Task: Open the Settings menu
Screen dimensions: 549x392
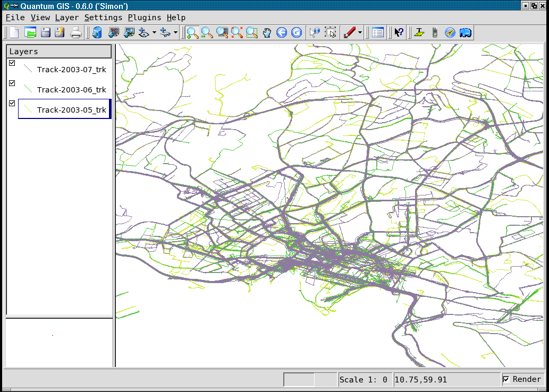Action: point(103,18)
